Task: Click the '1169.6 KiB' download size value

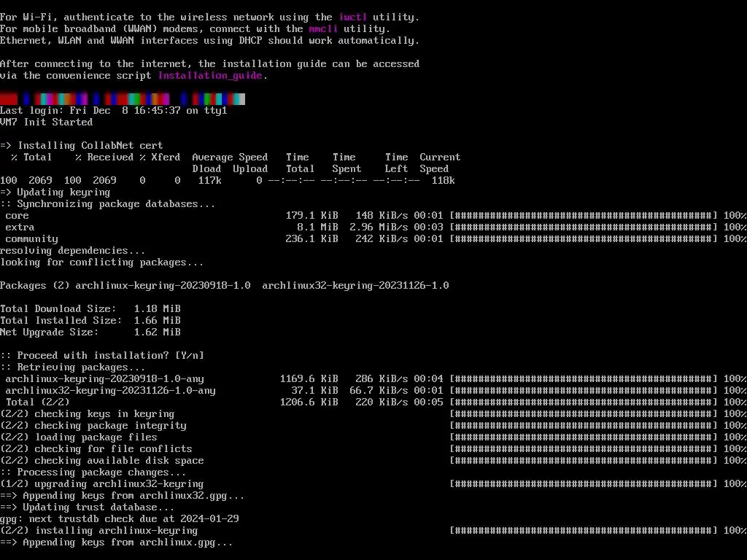Action: click(309, 379)
